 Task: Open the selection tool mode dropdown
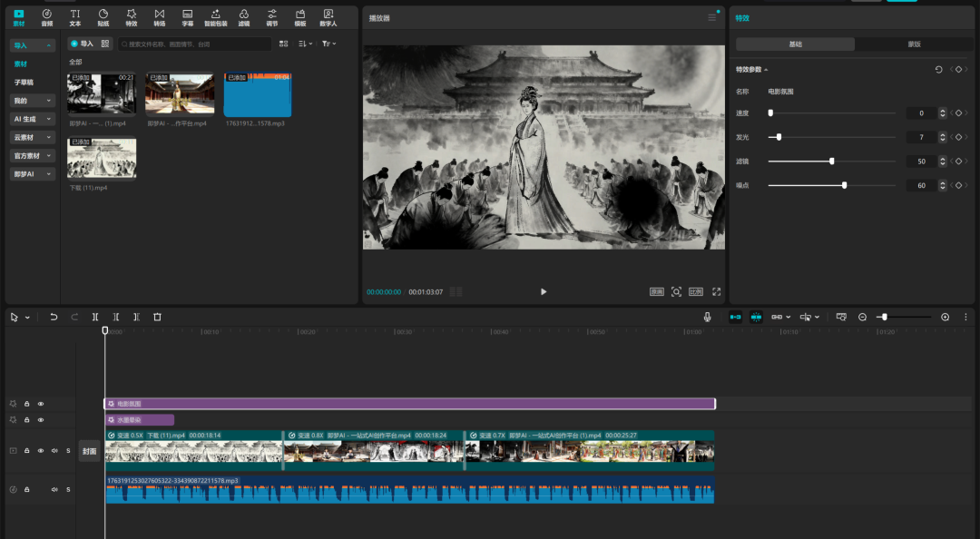pyautogui.click(x=27, y=318)
